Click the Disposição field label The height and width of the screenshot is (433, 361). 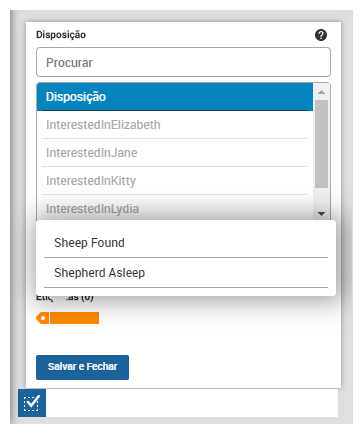coord(61,35)
